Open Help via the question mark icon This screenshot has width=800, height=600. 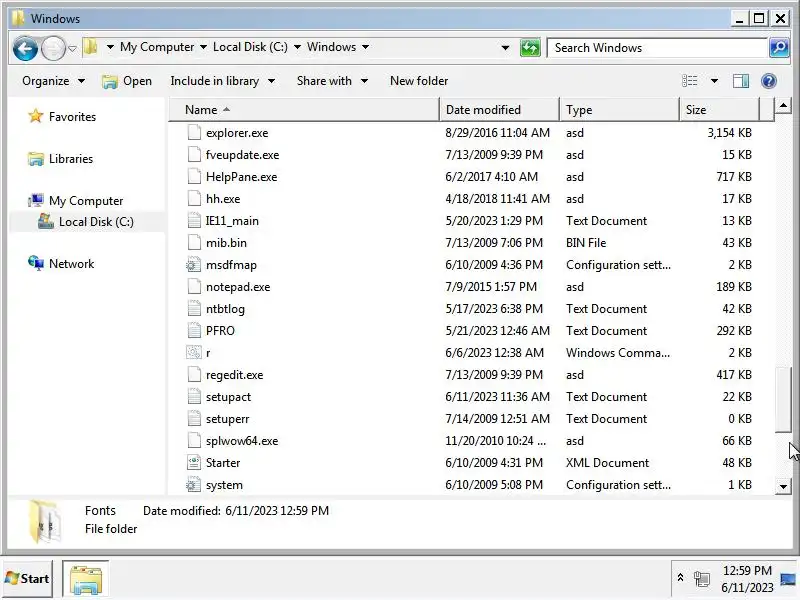(769, 81)
